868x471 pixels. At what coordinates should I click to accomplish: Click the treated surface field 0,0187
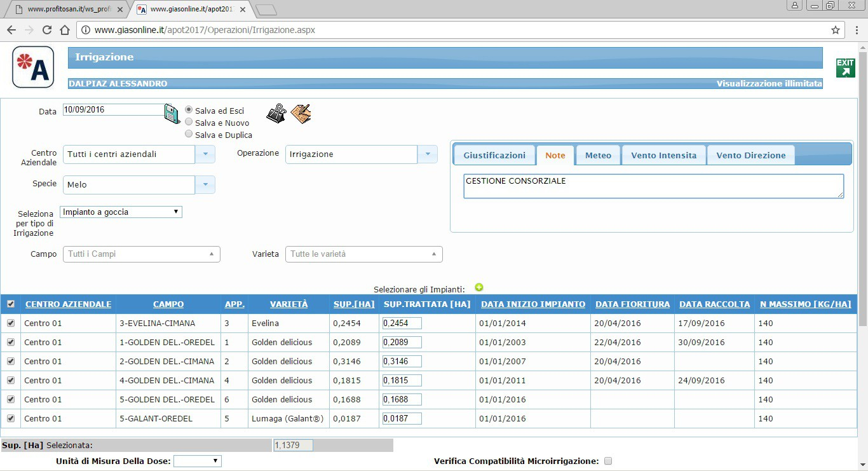[402, 418]
